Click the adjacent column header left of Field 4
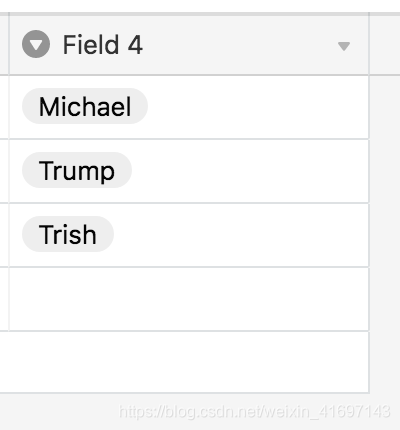 click(x=4, y=45)
